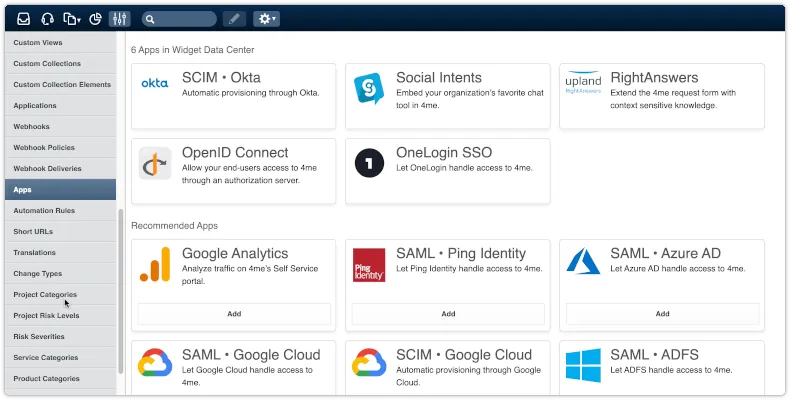This screenshot has width=790, height=400.
Task: Click the Azure AD triangle logo
Action: pyautogui.click(x=583, y=261)
